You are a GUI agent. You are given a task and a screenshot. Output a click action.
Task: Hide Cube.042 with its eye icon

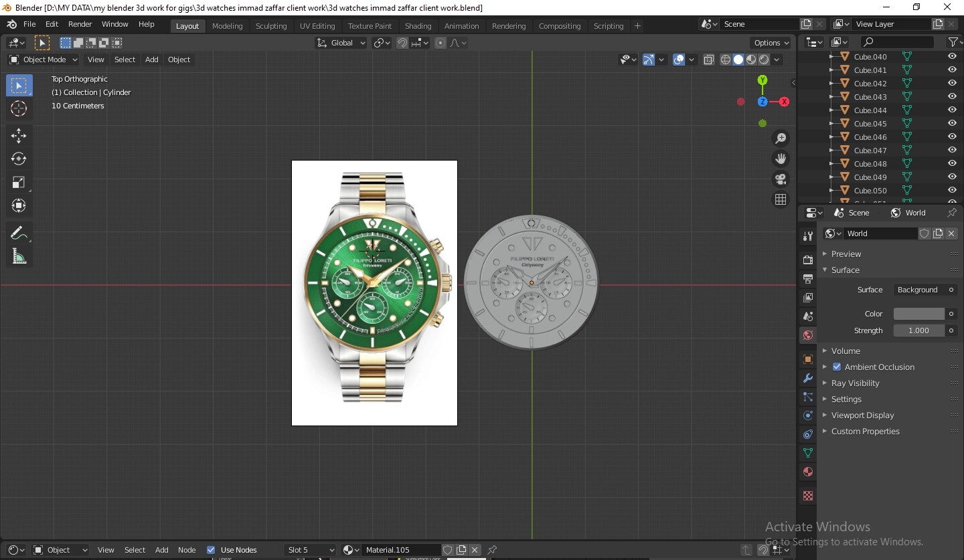[952, 84]
